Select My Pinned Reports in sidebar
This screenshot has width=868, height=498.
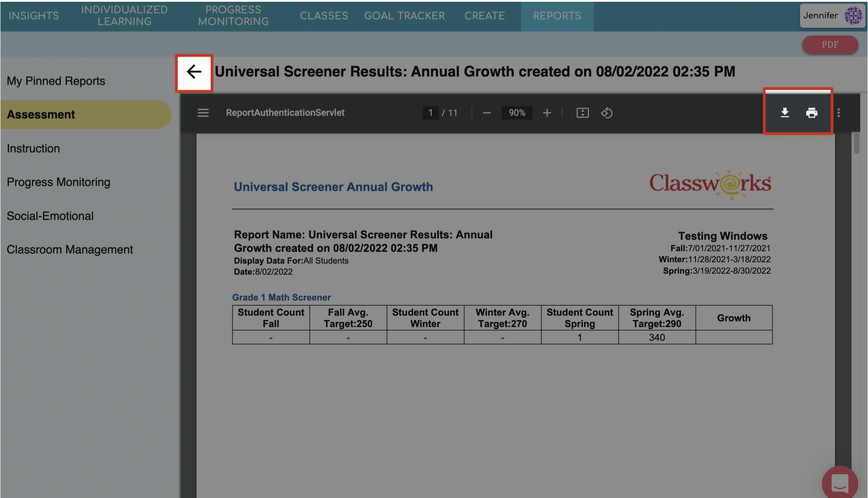tap(56, 81)
